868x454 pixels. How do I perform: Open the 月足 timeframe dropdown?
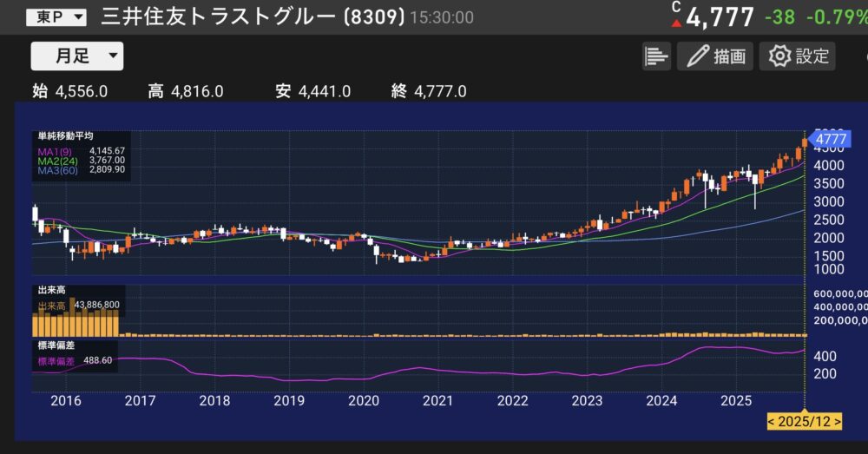click(77, 56)
